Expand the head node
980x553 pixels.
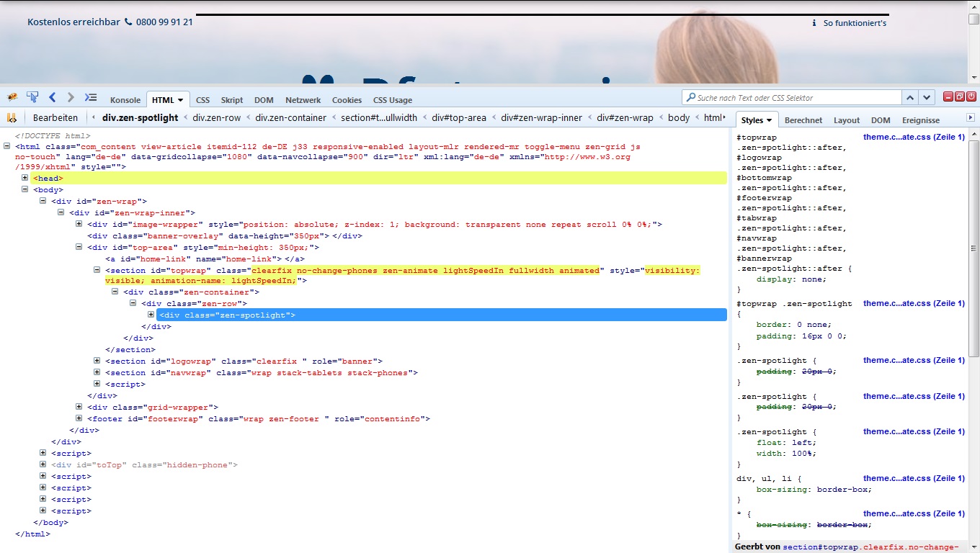(x=24, y=178)
